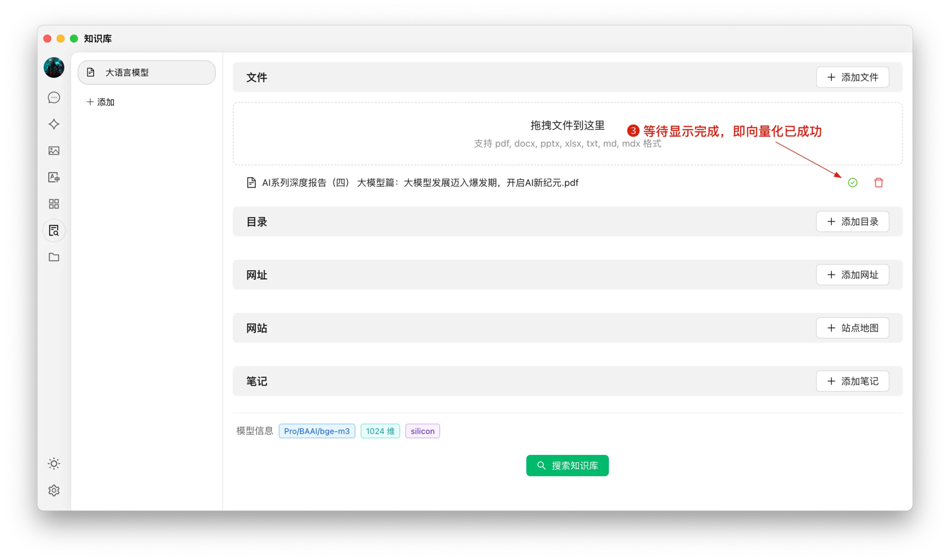Open the image generation panel
The height and width of the screenshot is (560, 950).
[x=54, y=150]
